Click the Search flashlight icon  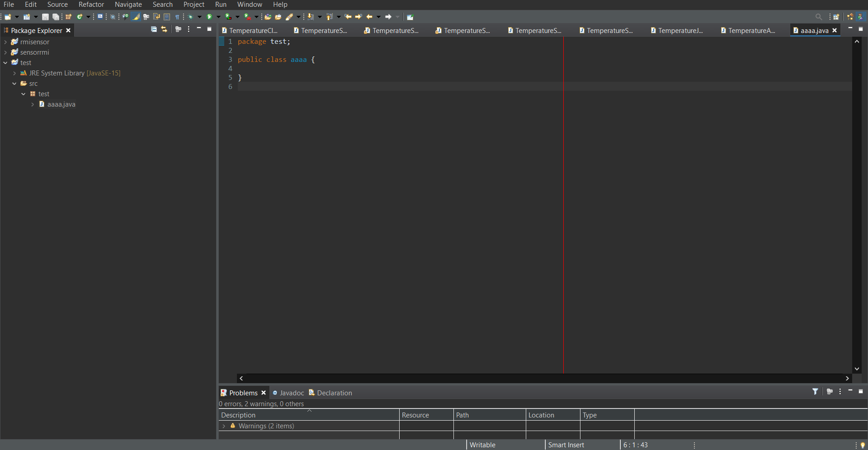289,17
